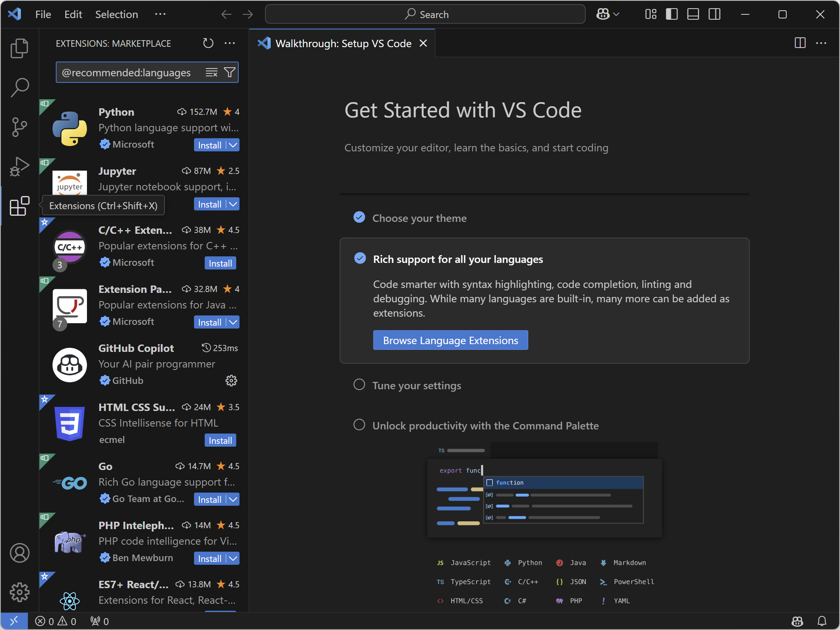Toggle the primary side bar layout icon

pos(671,14)
